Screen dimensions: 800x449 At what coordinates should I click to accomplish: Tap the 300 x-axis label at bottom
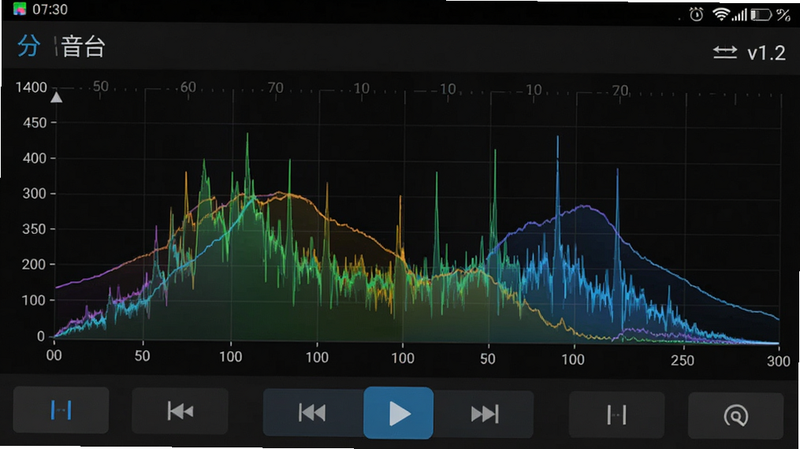coord(779,361)
